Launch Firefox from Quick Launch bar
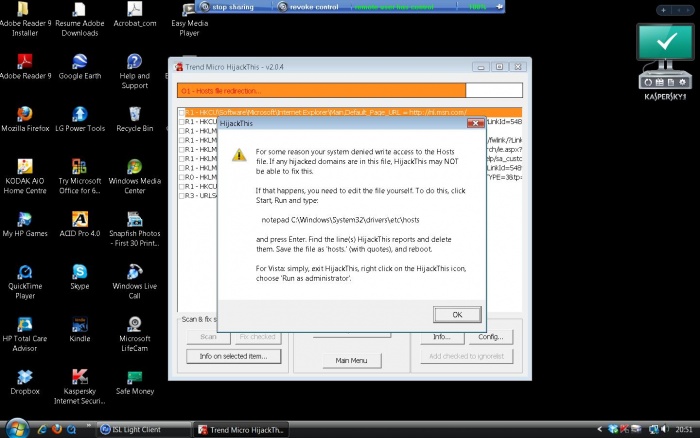This screenshot has width=700, height=438. 57,429
